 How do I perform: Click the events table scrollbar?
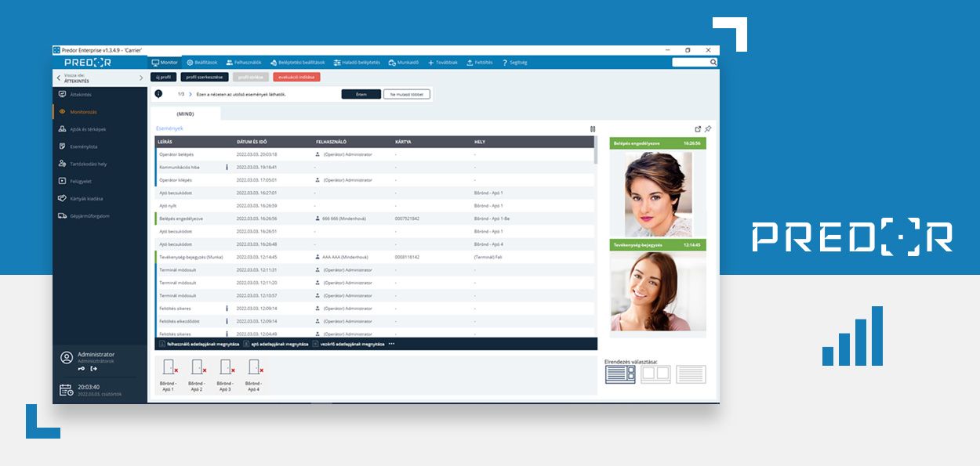tap(595, 150)
